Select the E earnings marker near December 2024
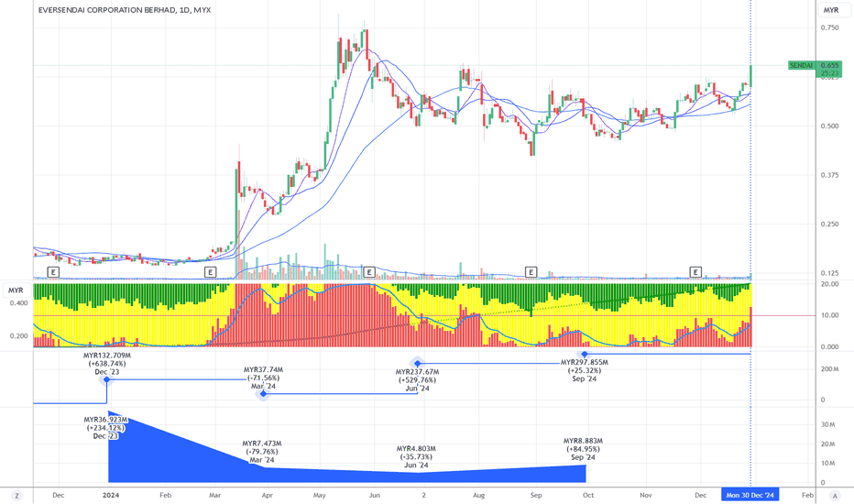Image resolution: width=854 pixels, height=504 pixels. 695,272
